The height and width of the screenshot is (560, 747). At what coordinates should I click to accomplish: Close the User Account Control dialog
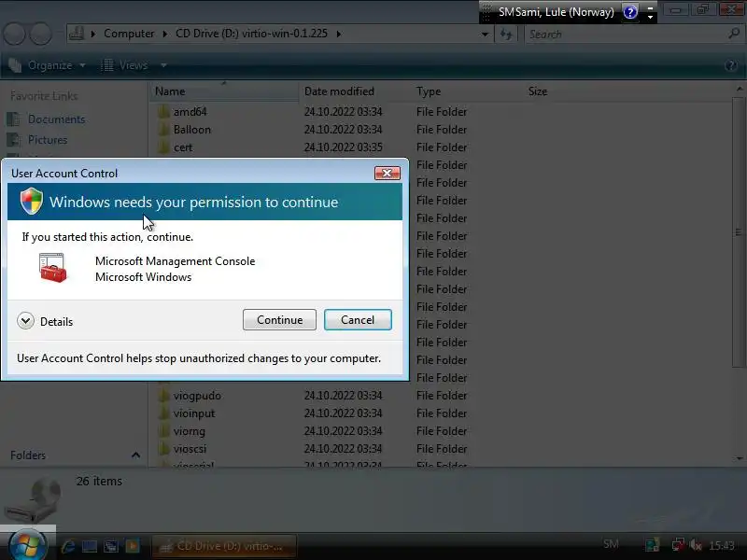pos(387,173)
